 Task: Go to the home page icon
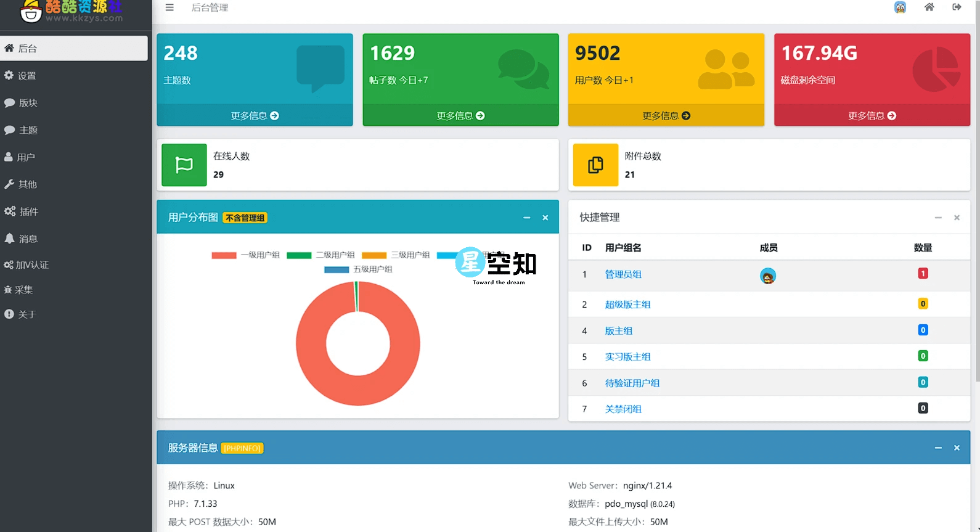[929, 7]
